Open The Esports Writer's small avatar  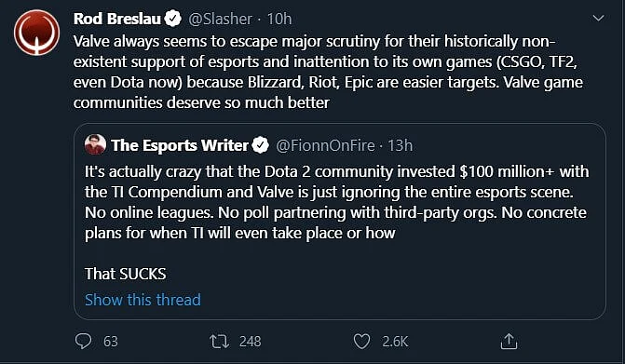95,144
